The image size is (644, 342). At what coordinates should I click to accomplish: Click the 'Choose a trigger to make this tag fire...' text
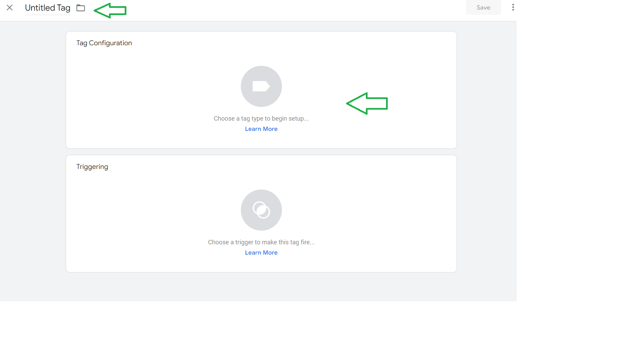click(x=261, y=242)
